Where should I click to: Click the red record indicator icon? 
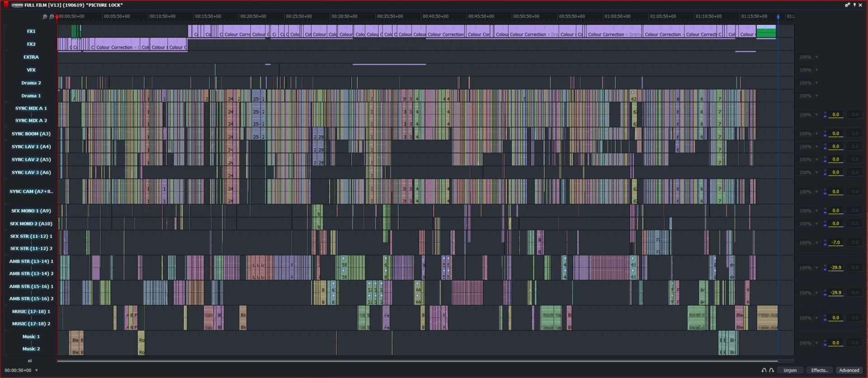[x=6, y=5]
